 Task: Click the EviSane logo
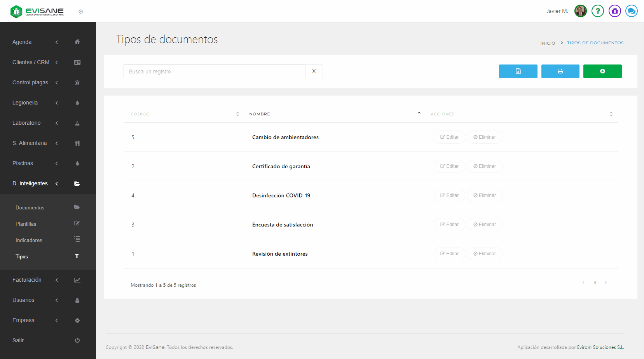37,11
